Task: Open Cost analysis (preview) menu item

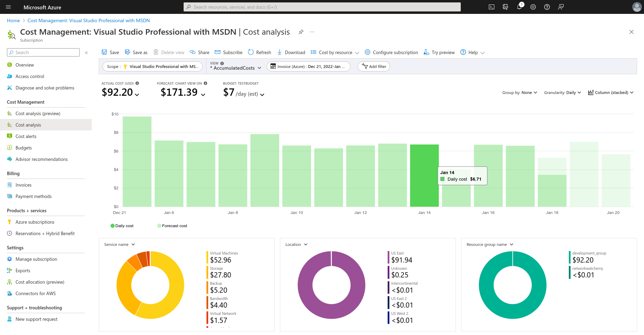Action: (38, 113)
